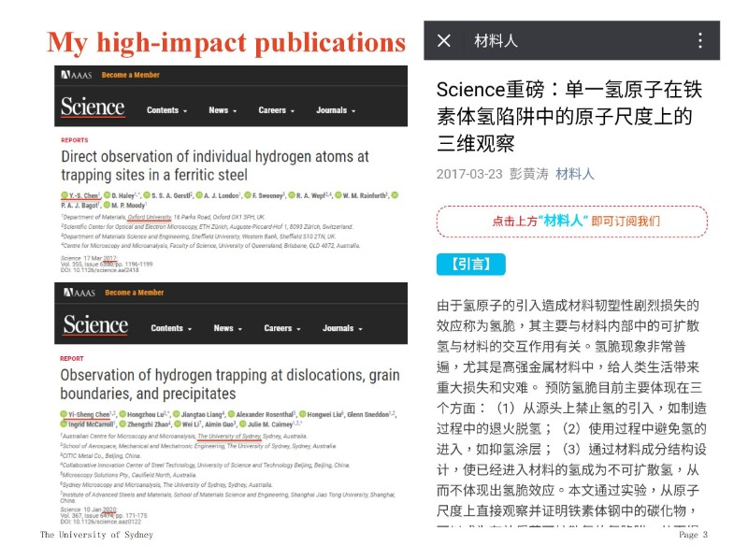Click the 'The University of Sydney' footer text

tap(97, 535)
